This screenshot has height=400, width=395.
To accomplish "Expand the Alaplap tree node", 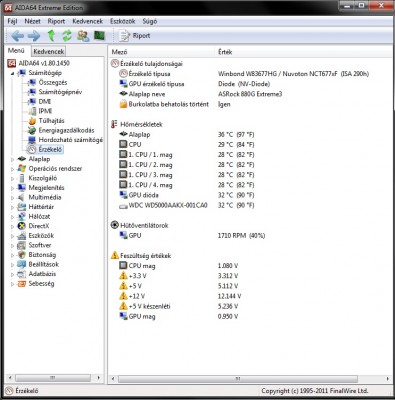I will point(12,159).
